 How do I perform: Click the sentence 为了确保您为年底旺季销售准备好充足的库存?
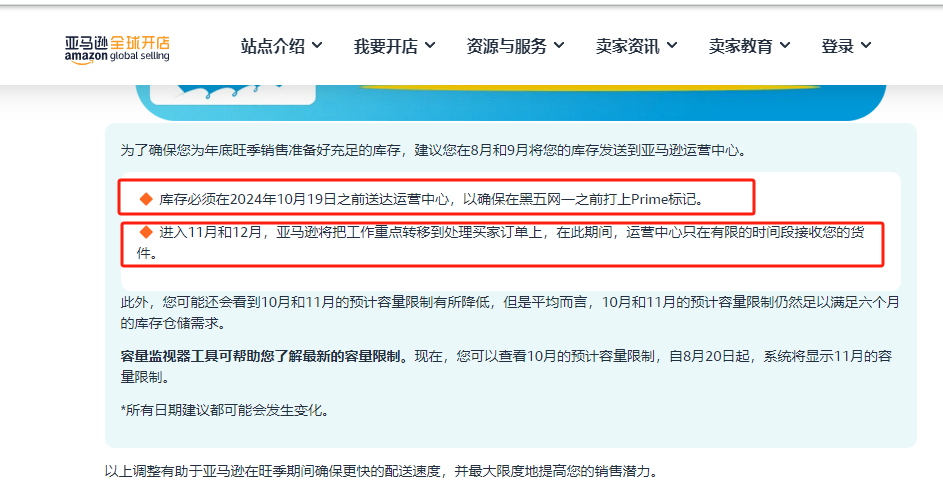pyautogui.click(x=260, y=150)
